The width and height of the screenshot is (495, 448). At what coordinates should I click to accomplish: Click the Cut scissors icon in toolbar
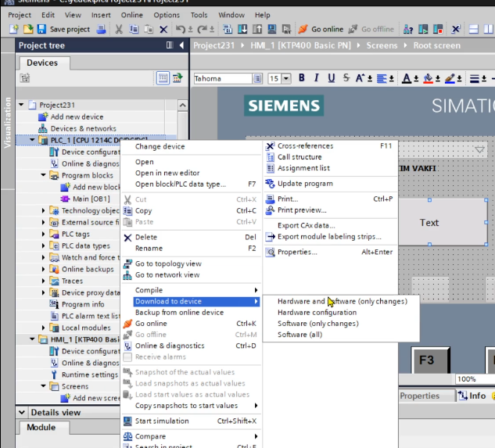(x=119, y=30)
